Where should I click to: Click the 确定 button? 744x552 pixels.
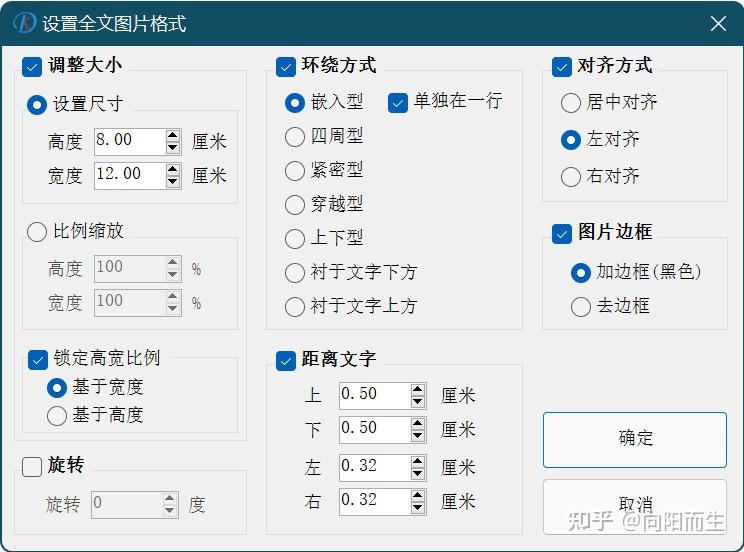click(635, 440)
